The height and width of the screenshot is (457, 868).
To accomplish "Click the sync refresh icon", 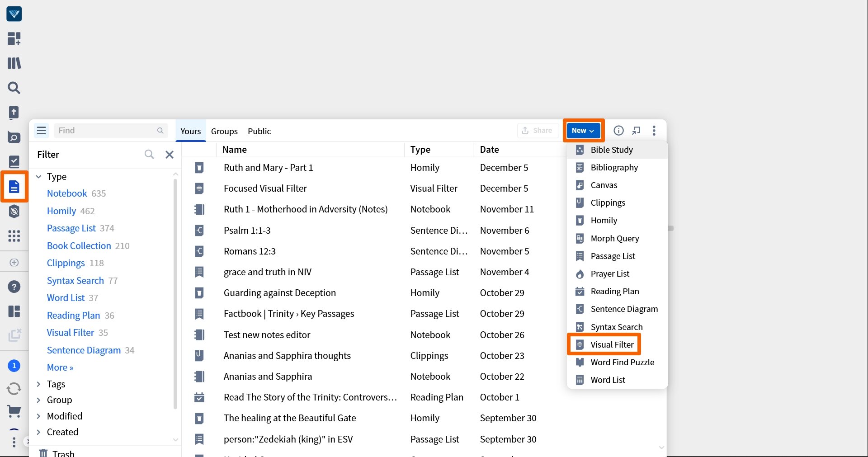I will pos(14,388).
